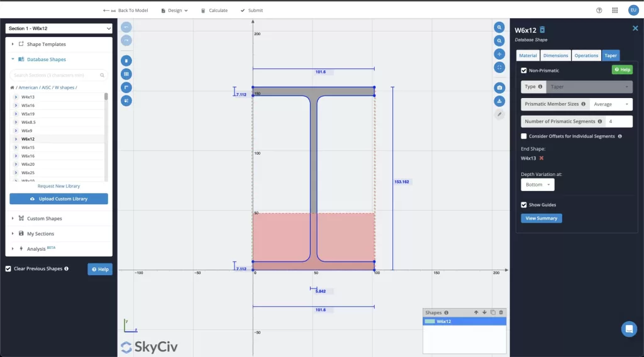Click Upload Custom Library button
The width and height of the screenshot is (644, 357).
click(x=58, y=199)
